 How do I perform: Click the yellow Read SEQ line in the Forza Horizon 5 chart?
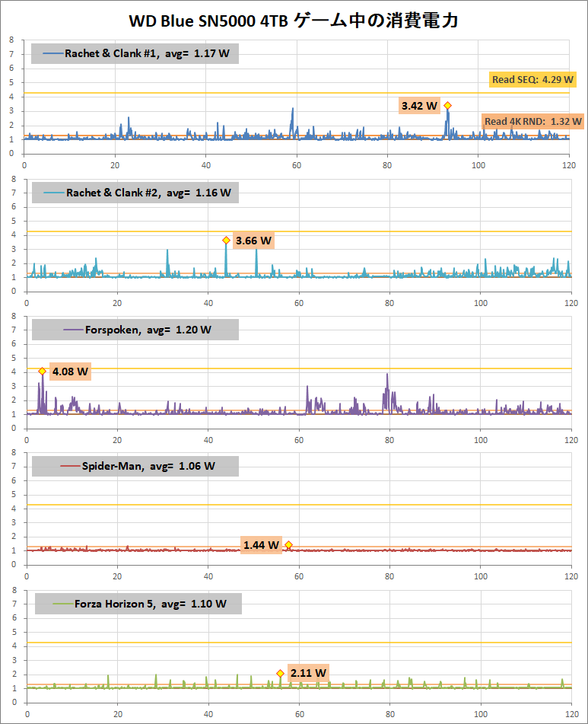tap(299, 643)
